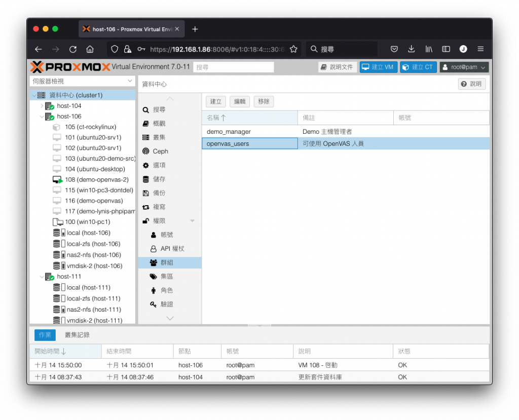The width and height of the screenshot is (519, 420).
Task: Click 說明 help button
Action: (x=472, y=84)
